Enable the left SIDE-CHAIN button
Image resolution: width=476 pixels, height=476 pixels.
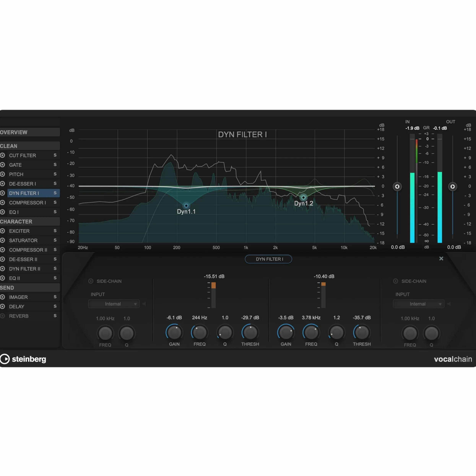91,281
